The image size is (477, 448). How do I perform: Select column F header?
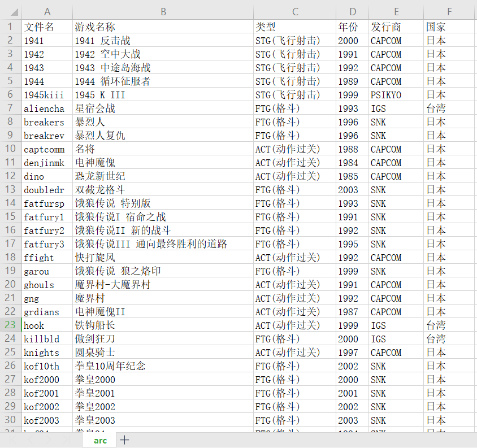[450, 12]
